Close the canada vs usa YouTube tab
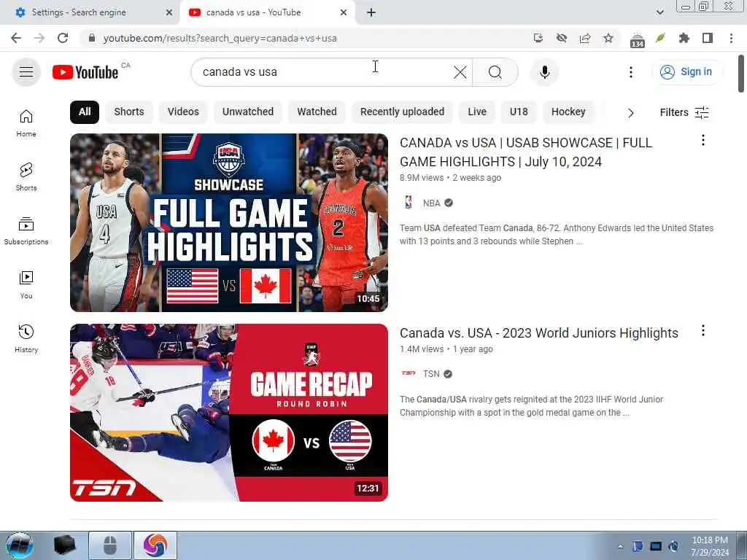 [x=344, y=12]
